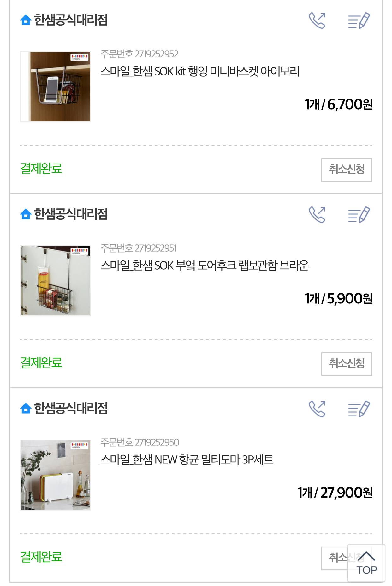This screenshot has height=586, width=392.
Task: Open door hook wrap holder product thumbnail
Action: [x=56, y=281]
